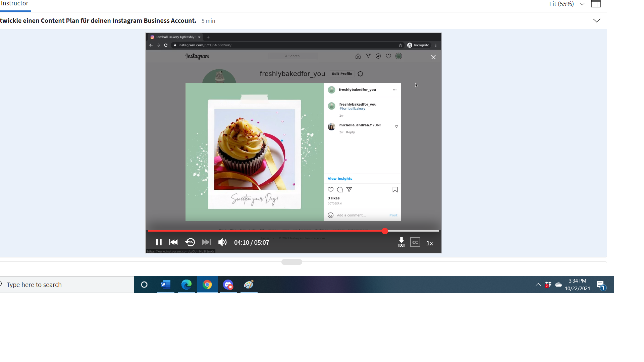This screenshot has width=644, height=362.
Task: Click the Type here to search box
Action: coord(67,285)
